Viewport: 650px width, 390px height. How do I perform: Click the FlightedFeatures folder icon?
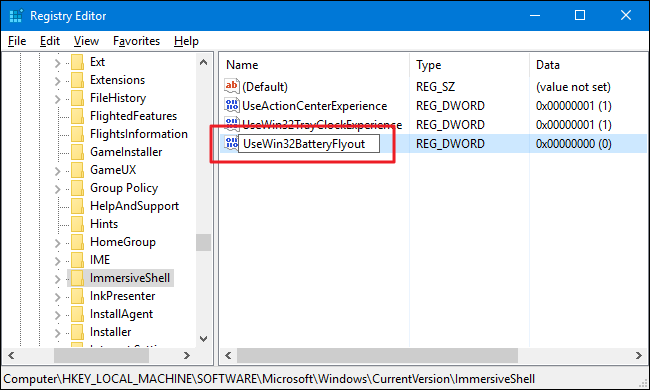click(x=78, y=116)
